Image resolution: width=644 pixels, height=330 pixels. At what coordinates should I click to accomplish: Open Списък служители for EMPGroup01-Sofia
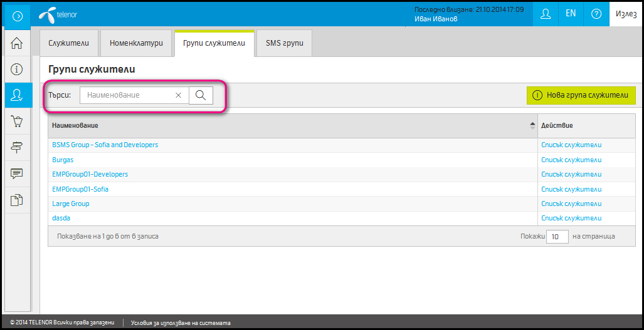pyautogui.click(x=571, y=189)
